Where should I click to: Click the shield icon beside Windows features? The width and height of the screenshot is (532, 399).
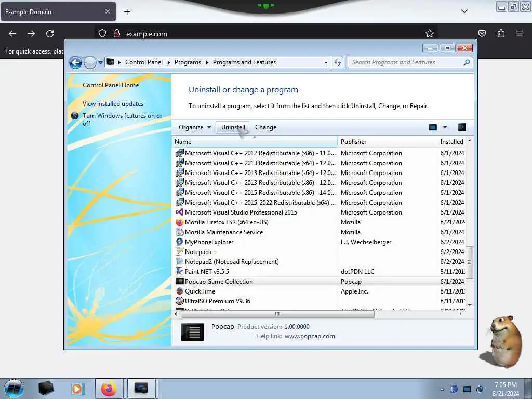[75, 116]
